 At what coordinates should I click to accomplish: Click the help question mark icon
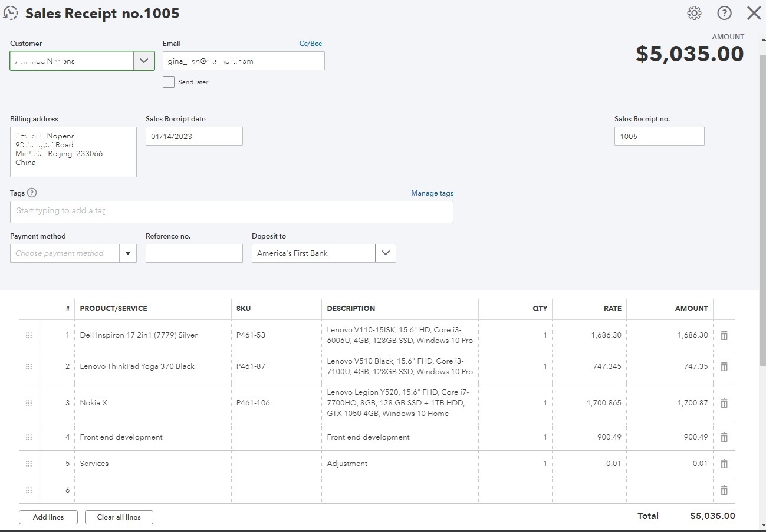[x=724, y=14]
